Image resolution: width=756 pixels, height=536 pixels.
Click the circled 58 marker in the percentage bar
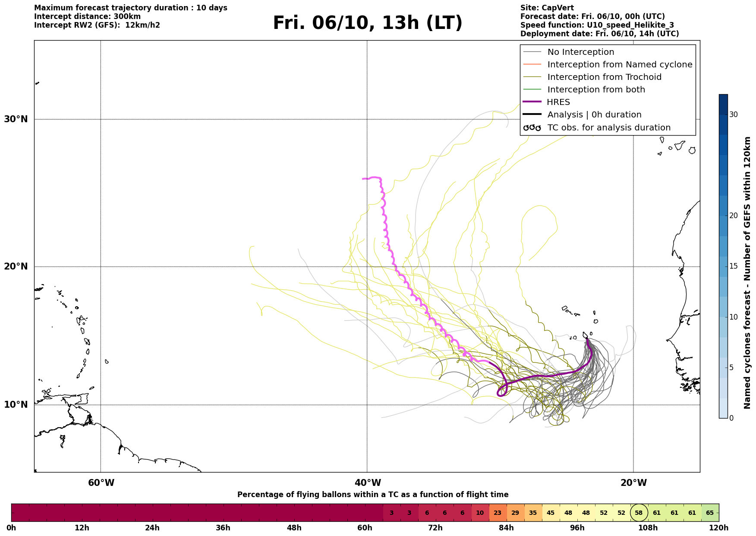pos(639,513)
